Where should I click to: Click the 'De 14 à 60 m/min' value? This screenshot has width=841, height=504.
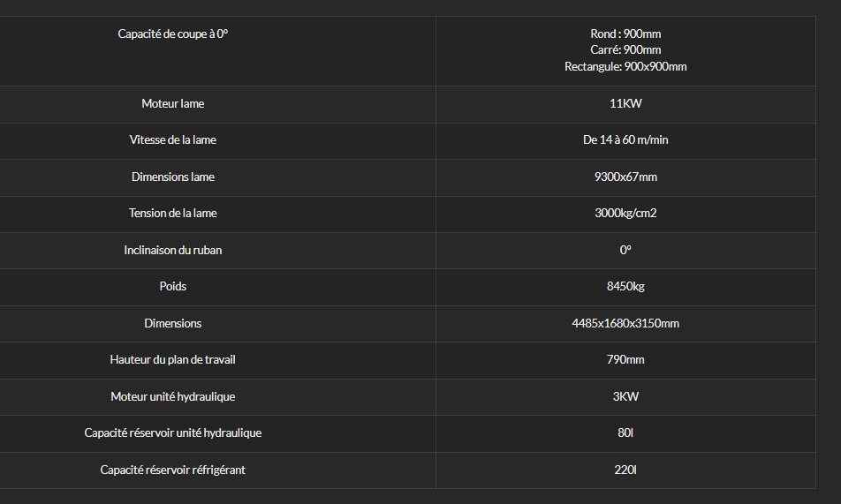pos(625,140)
